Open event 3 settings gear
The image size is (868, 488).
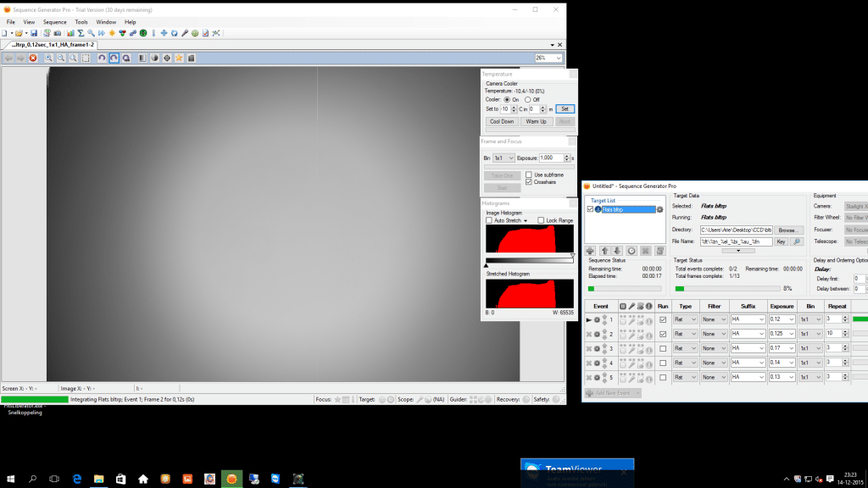tap(597, 348)
